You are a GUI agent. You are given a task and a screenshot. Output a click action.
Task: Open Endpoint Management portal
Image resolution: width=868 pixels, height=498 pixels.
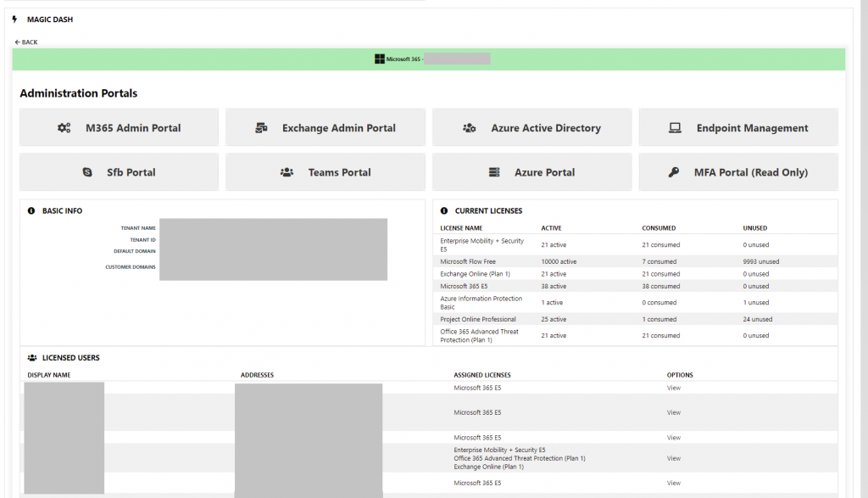tap(738, 127)
